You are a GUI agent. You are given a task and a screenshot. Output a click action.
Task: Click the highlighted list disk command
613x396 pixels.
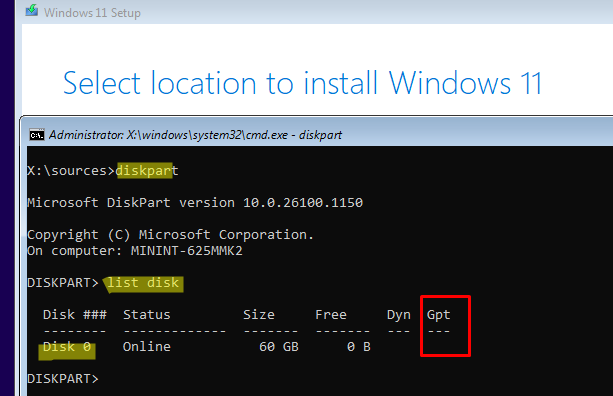point(143,283)
